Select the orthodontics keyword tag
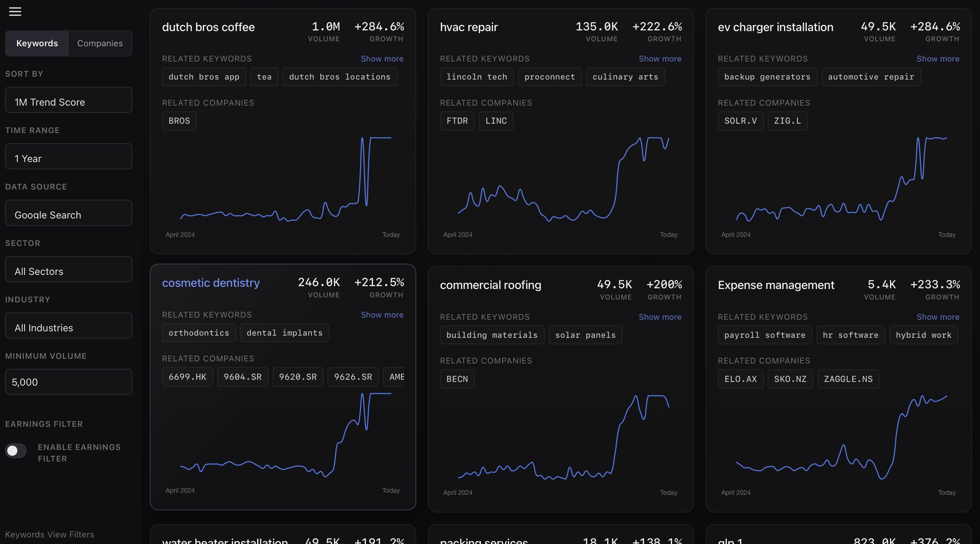Screen dimensions: 980x544 click(199, 333)
